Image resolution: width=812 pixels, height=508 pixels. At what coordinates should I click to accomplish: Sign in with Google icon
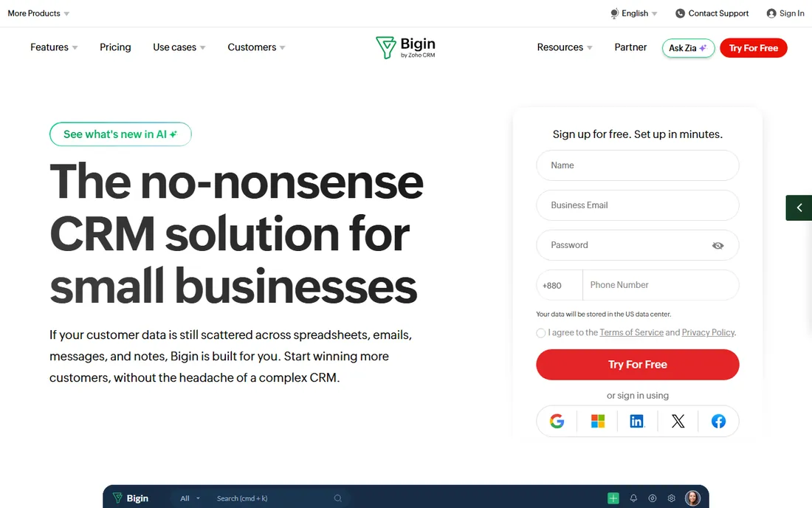pos(557,421)
